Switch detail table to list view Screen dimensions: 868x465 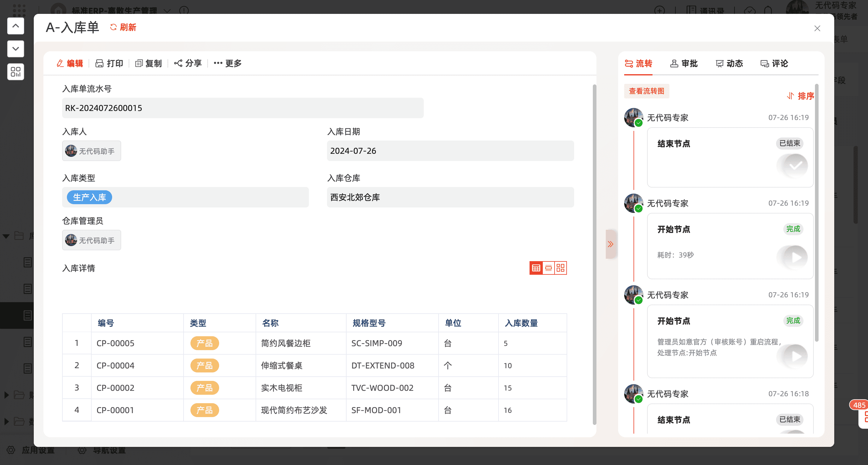[548, 268]
